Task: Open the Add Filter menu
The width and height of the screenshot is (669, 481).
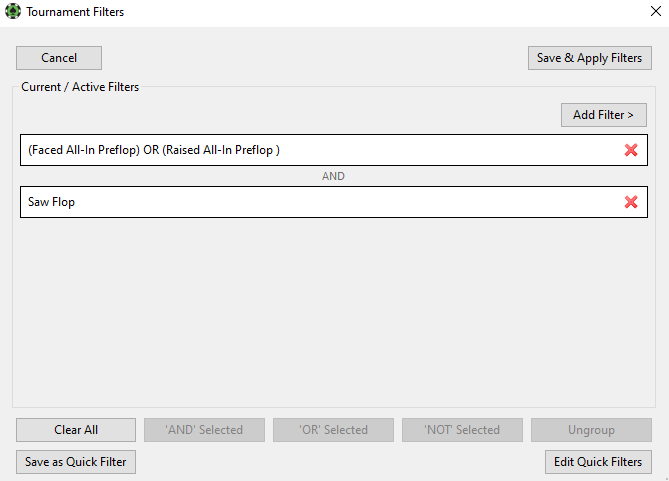Action: tap(603, 115)
